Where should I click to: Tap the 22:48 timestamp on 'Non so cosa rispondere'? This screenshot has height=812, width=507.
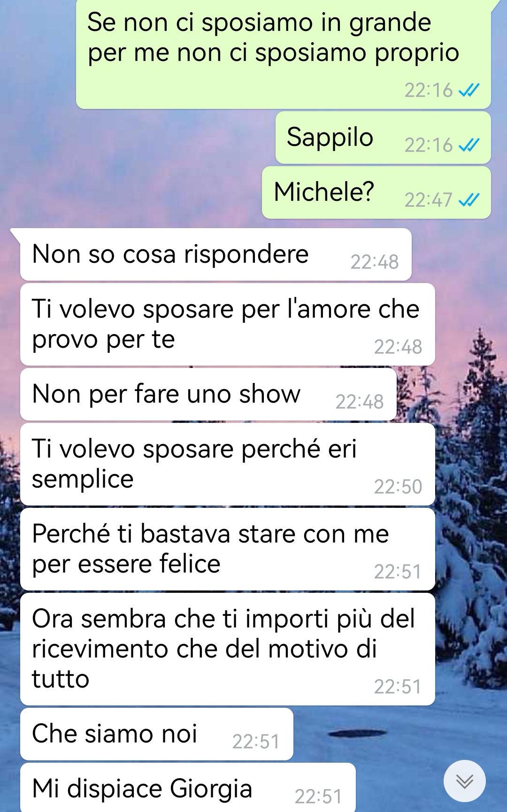tap(375, 262)
